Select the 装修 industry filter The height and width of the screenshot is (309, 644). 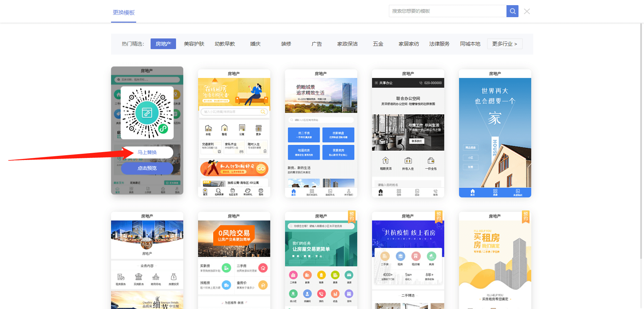[x=286, y=44]
